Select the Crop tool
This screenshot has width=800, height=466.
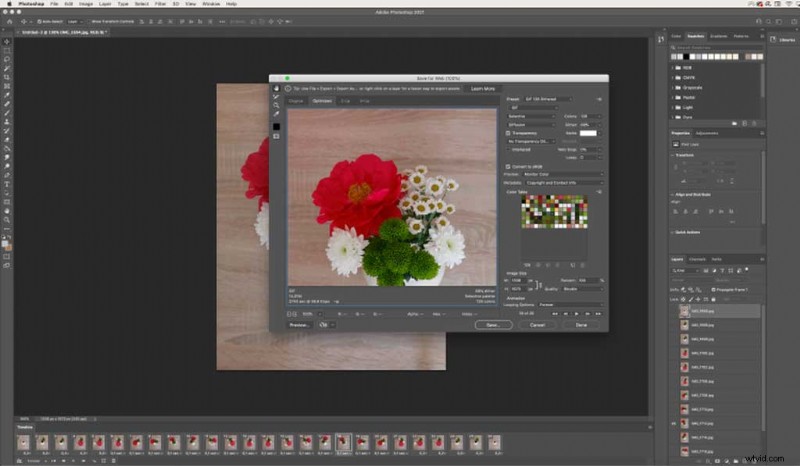[7, 78]
